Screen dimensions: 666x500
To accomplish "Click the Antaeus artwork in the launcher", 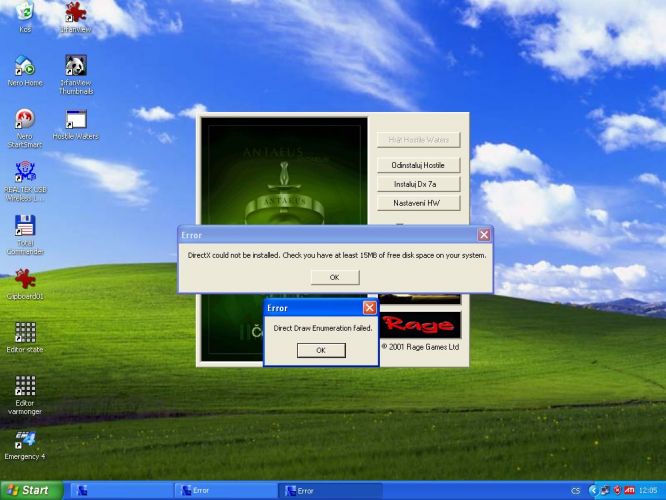I will coord(284,171).
